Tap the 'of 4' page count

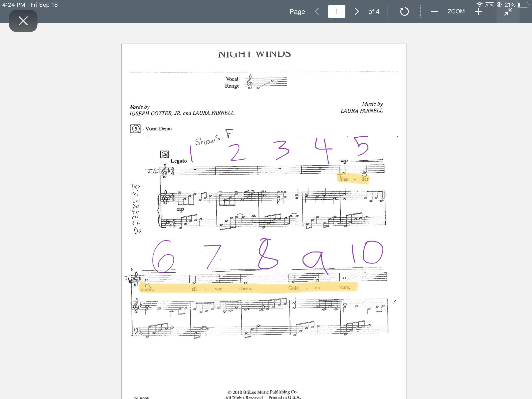(x=373, y=11)
